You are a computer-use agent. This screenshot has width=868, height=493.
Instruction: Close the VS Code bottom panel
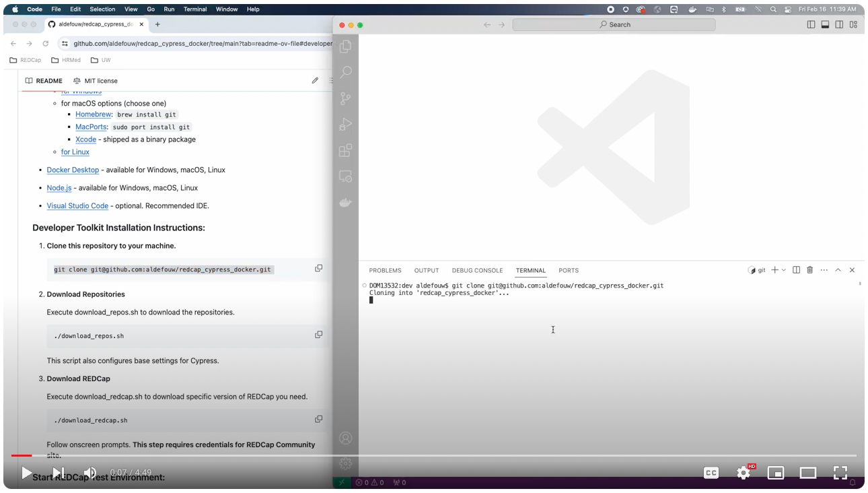pyautogui.click(x=852, y=270)
